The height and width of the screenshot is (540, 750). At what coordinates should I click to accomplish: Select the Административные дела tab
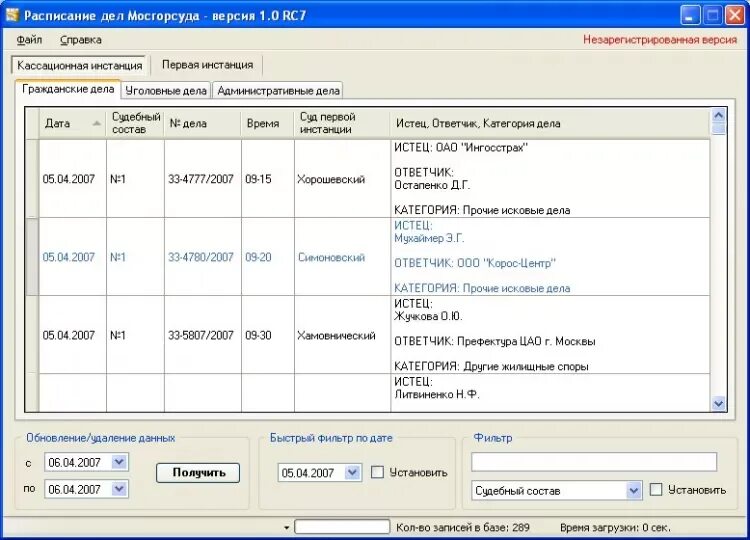[278, 90]
